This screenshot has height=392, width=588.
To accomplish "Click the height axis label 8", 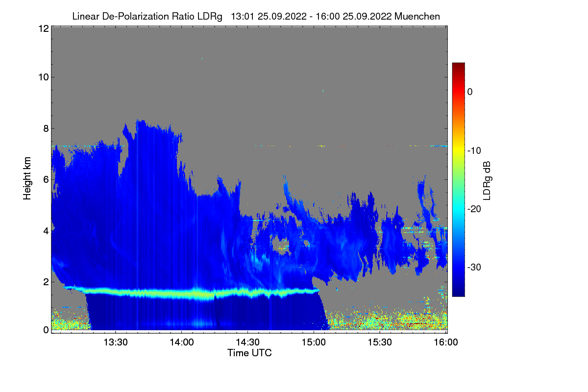I will click(45, 128).
